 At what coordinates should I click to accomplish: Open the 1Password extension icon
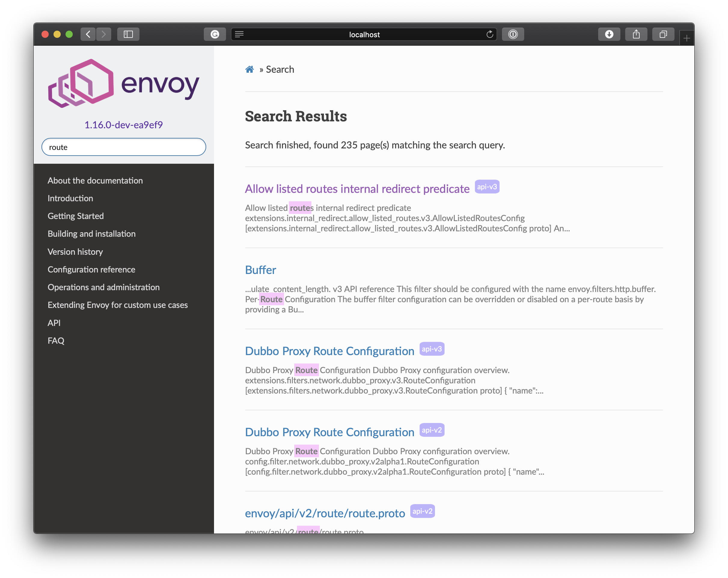(x=512, y=34)
